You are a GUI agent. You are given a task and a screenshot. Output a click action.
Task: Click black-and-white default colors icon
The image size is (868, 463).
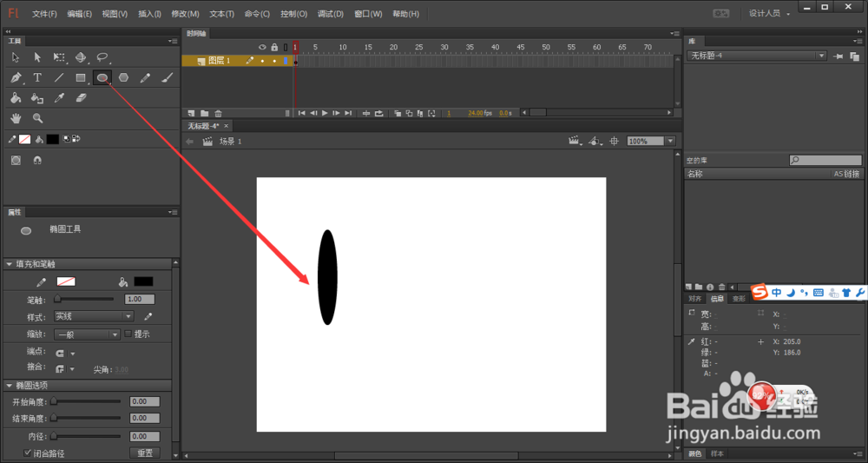(66, 139)
